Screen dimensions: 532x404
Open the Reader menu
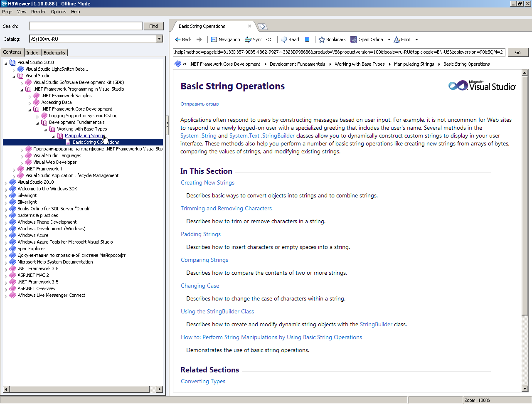pyautogui.click(x=38, y=12)
